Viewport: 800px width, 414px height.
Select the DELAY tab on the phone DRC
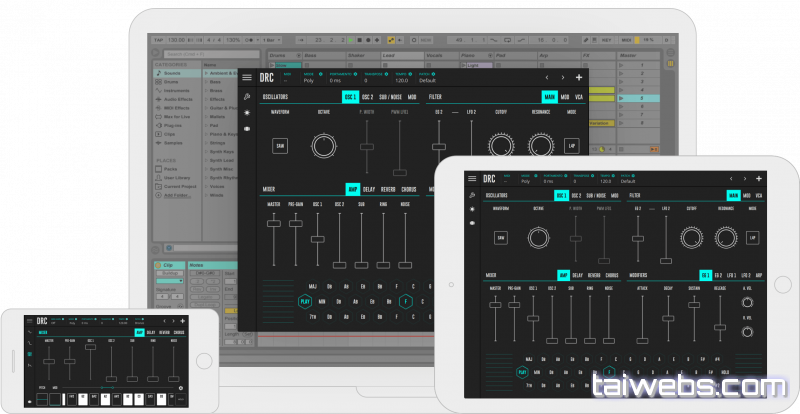151,332
